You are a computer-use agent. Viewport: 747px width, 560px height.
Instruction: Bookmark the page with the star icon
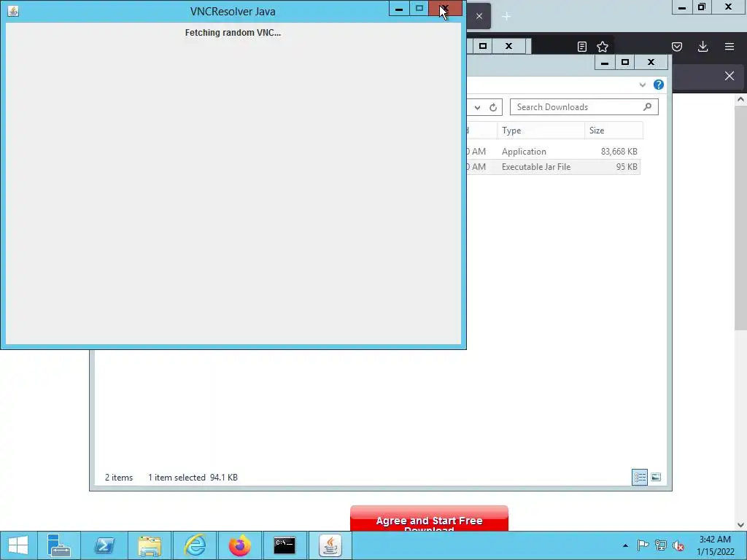point(603,47)
